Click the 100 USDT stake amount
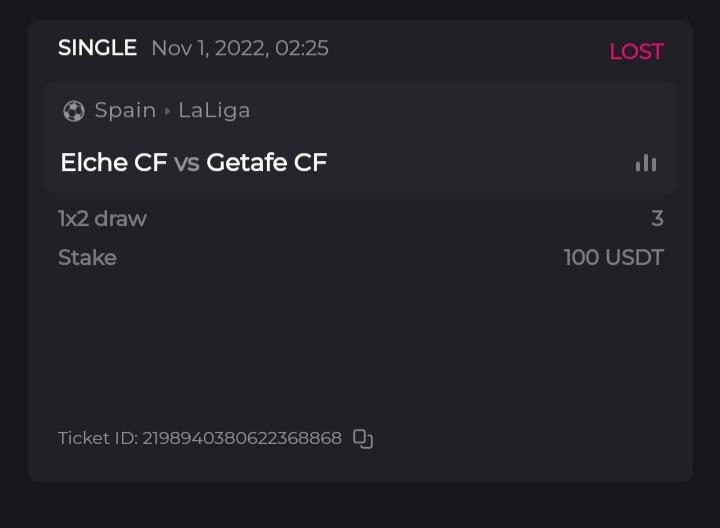 pyautogui.click(x=613, y=258)
